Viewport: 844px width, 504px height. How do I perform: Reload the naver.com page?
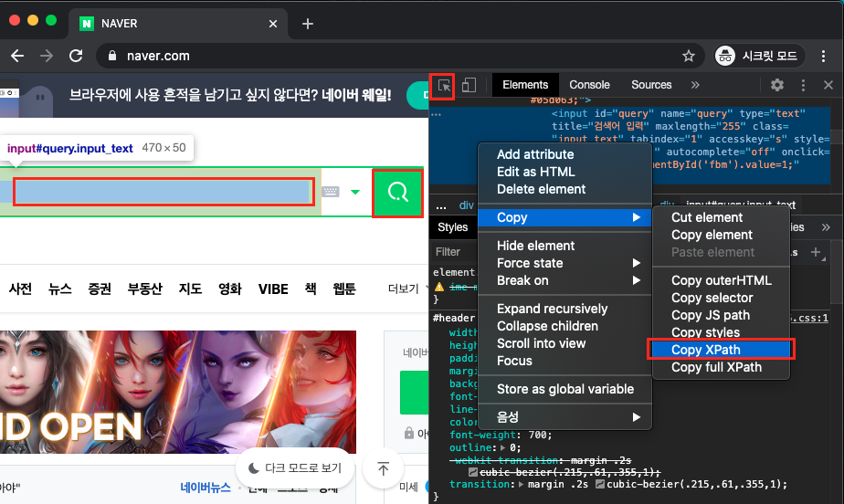(76, 56)
